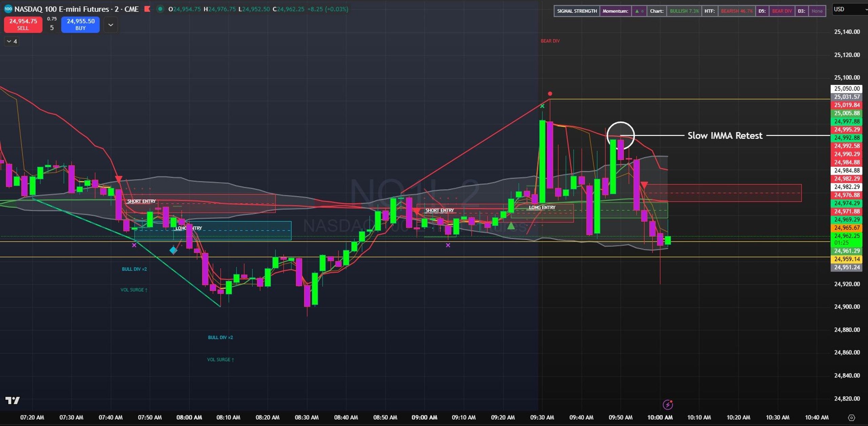Screen dimensions: 868x426
Task: Click the 07:20 AM time axis label
Action: 32,418
